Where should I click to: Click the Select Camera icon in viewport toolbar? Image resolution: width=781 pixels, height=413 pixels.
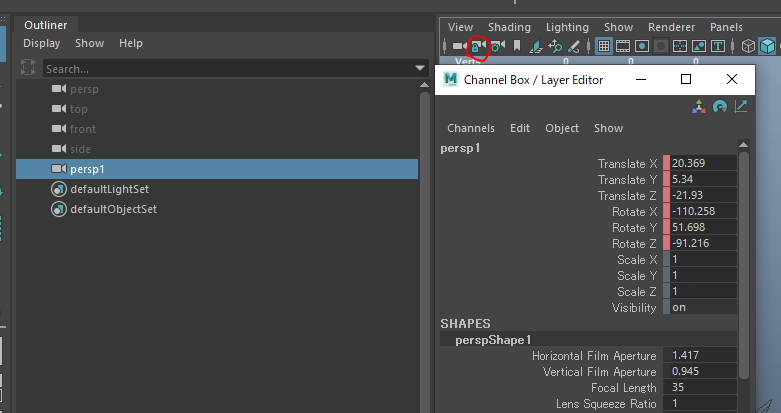point(459,46)
